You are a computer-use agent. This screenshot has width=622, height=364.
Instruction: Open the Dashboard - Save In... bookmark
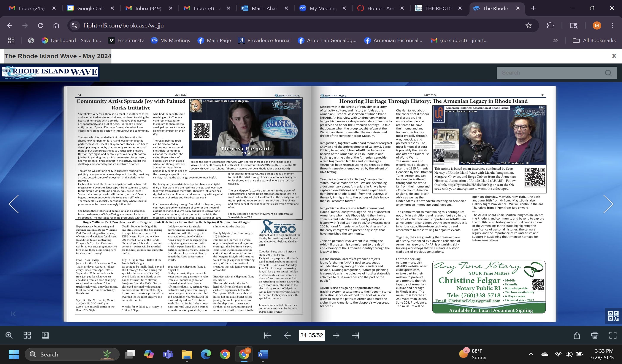[x=71, y=40]
